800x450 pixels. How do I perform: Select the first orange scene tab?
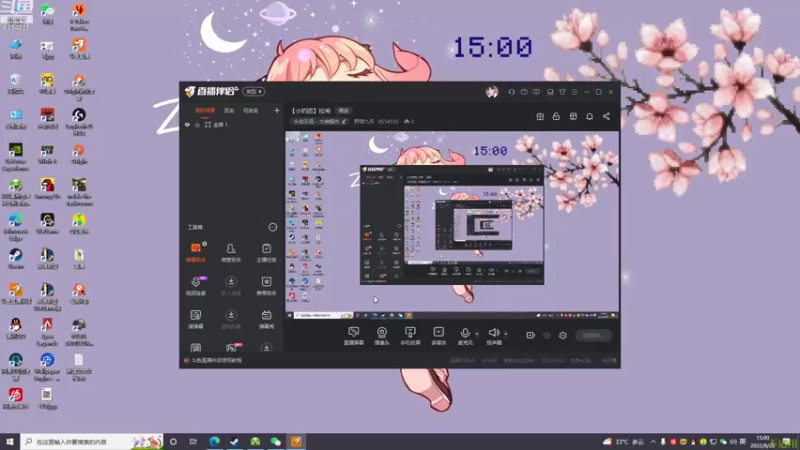click(x=205, y=111)
